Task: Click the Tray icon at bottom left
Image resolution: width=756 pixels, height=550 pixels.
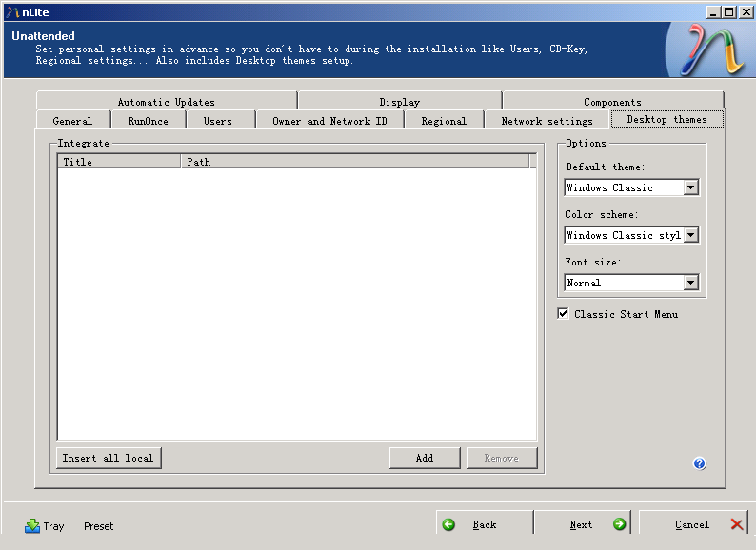Action: [32, 525]
